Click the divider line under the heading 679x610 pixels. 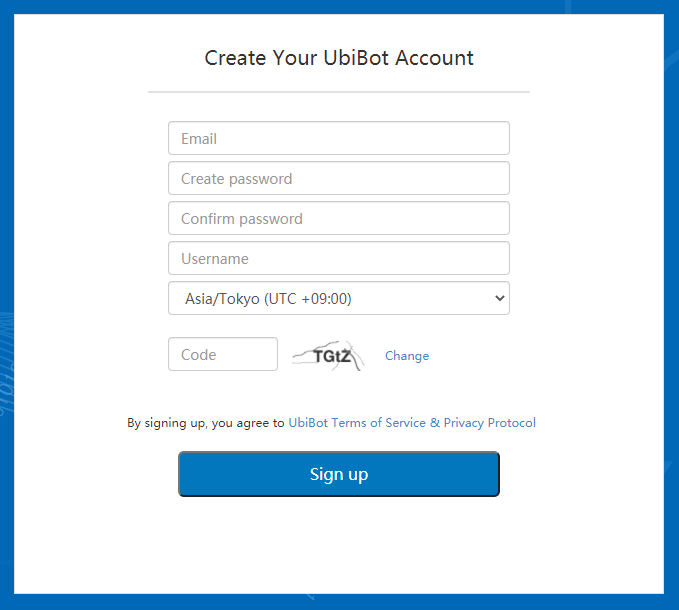pyautogui.click(x=339, y=92)
